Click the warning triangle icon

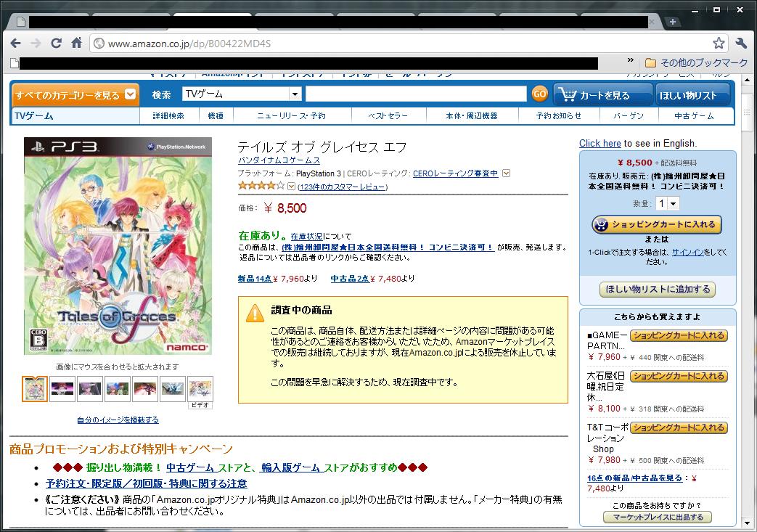click(x=255, y=314)
